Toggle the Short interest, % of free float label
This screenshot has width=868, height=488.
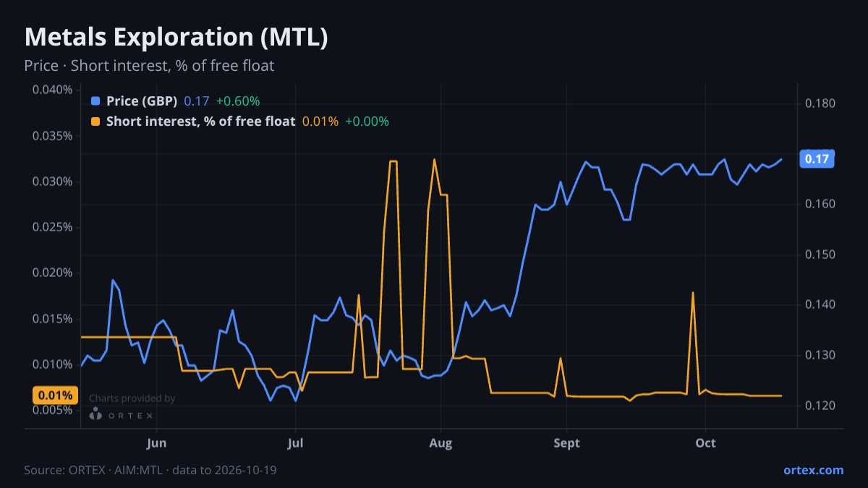click(x=201, y=121)
